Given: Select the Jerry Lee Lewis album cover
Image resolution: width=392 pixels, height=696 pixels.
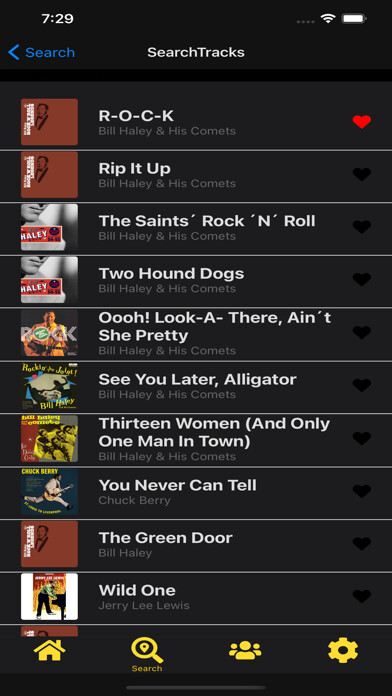Looking at the screenshot, I should [49, 597].
